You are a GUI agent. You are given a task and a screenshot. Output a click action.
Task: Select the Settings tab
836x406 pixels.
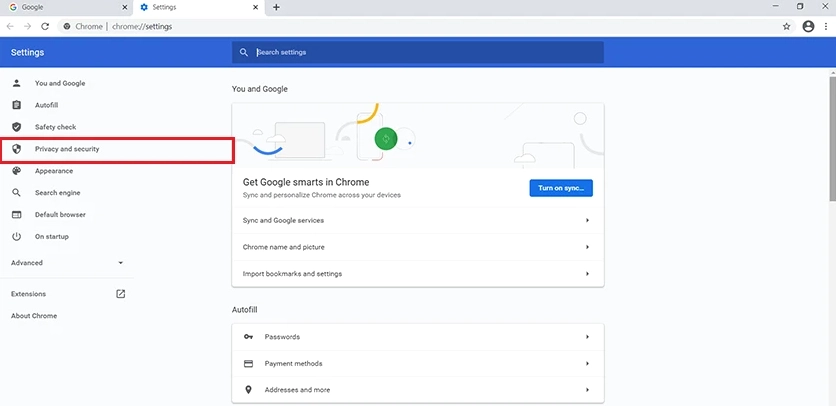coord(198,7)
